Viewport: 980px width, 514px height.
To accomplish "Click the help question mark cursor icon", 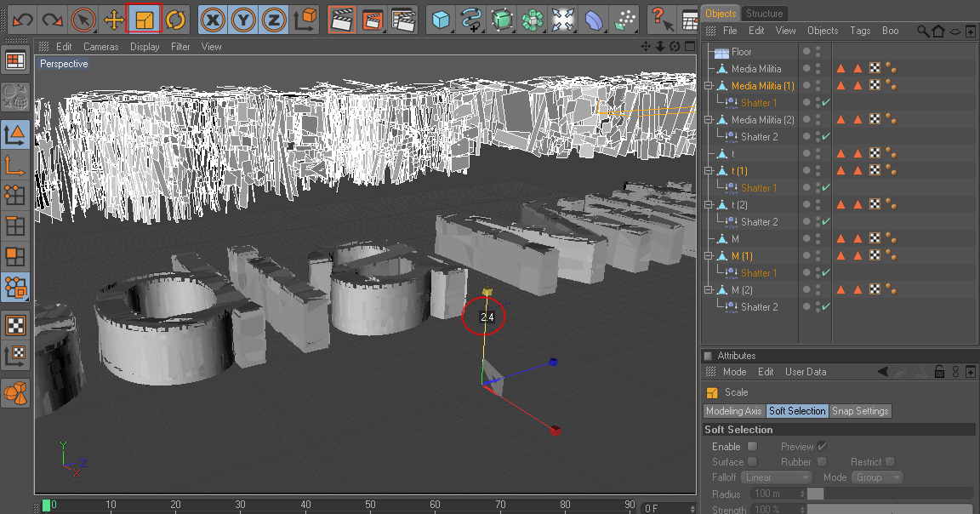I will (x=661, y=20).
